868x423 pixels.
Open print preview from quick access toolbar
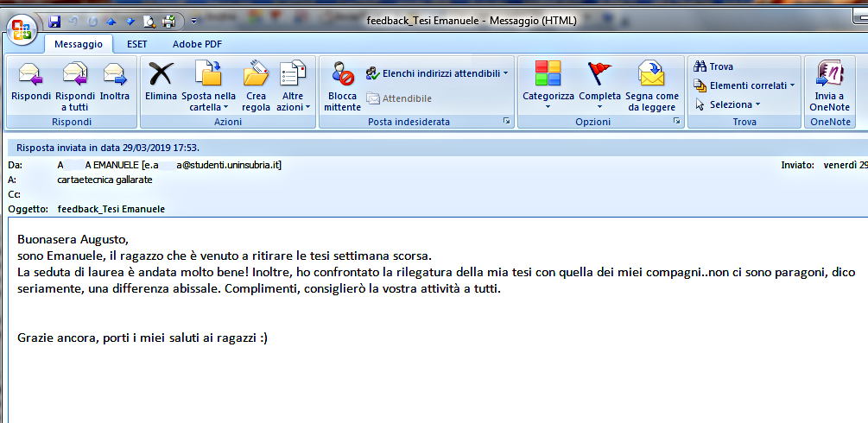pyautogui.click(x=149, y=22)
